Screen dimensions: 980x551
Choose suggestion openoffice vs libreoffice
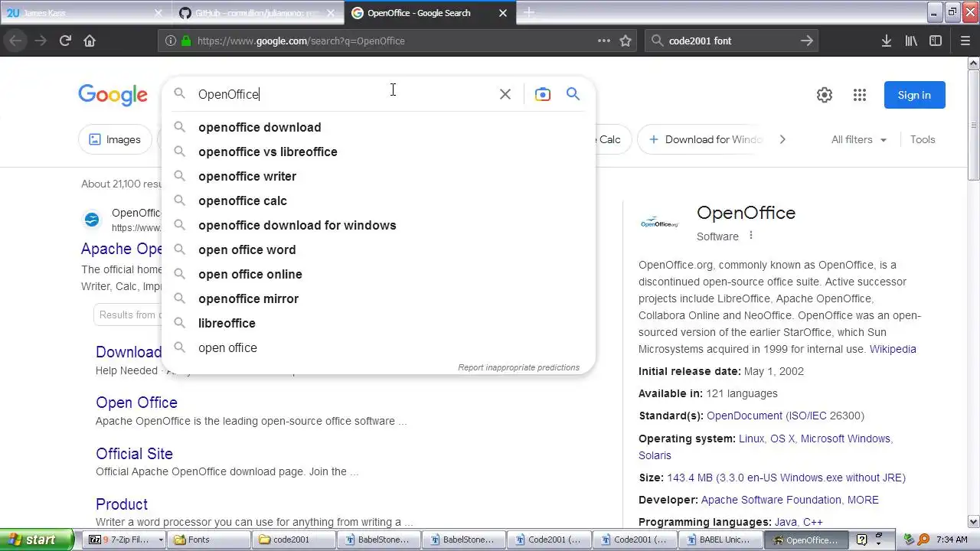[x=378, y=152]
